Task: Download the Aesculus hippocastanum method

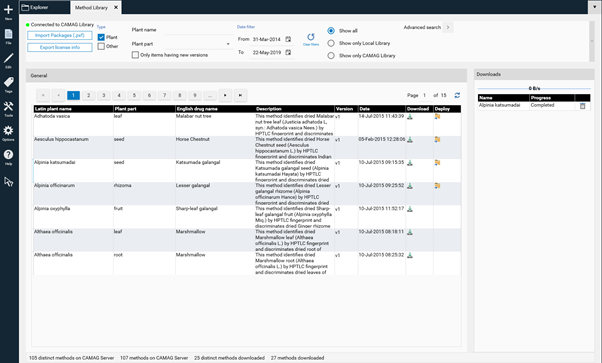Action: (410, 139)
